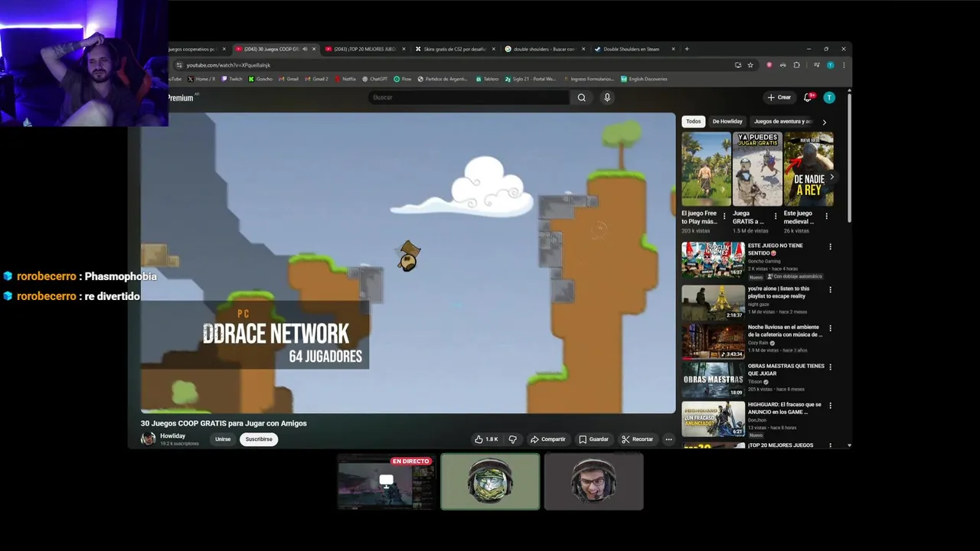Open options for 'El juego Free to Play' short

click(x=724, y=217)
